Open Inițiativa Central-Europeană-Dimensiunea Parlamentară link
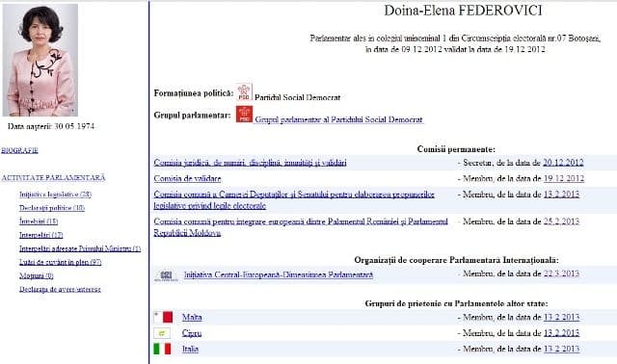This screenshot has height=364, width=617. point(279,274)
